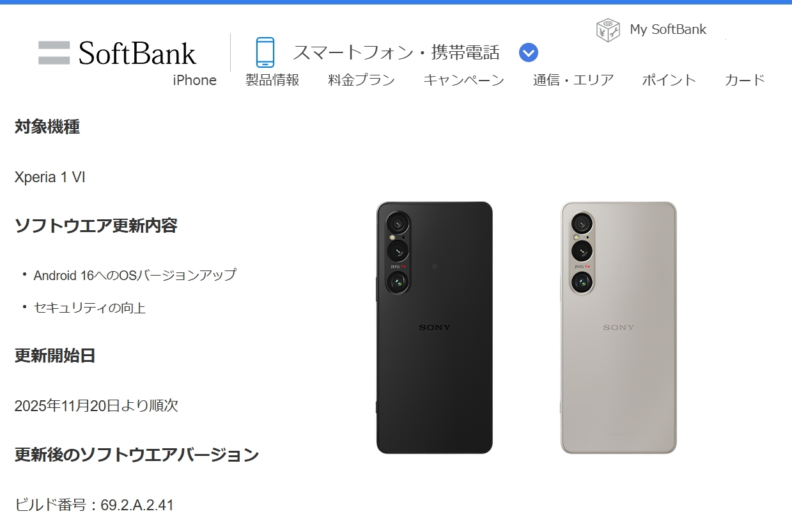
Task: Click the 2025年11月20日より順次 date text
Action: pos(97,405)
